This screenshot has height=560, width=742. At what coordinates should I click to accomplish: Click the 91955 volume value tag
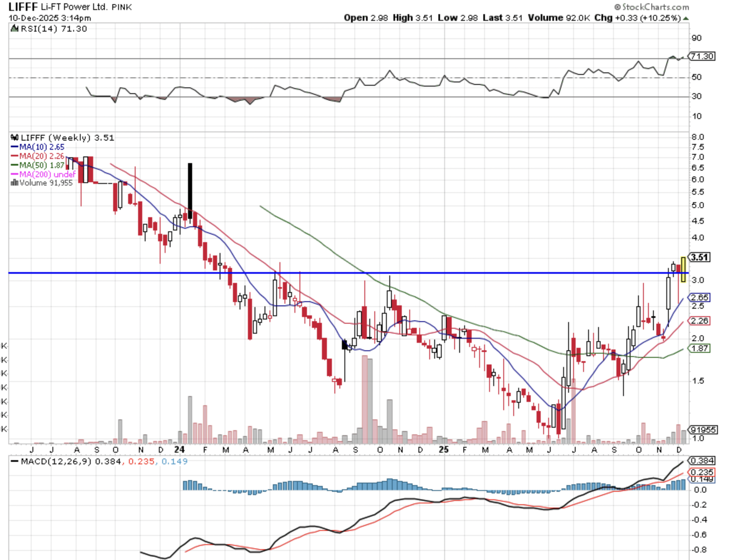pos(703,429)
